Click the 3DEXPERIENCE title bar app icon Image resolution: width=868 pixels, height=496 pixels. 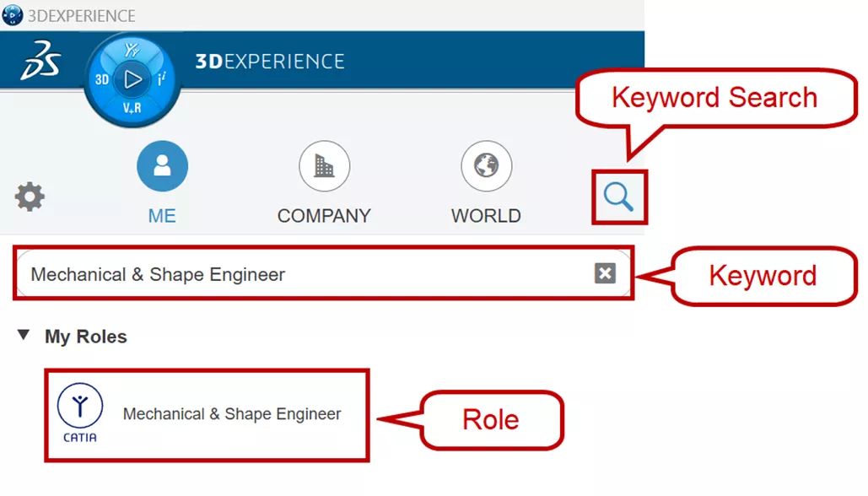12,15
